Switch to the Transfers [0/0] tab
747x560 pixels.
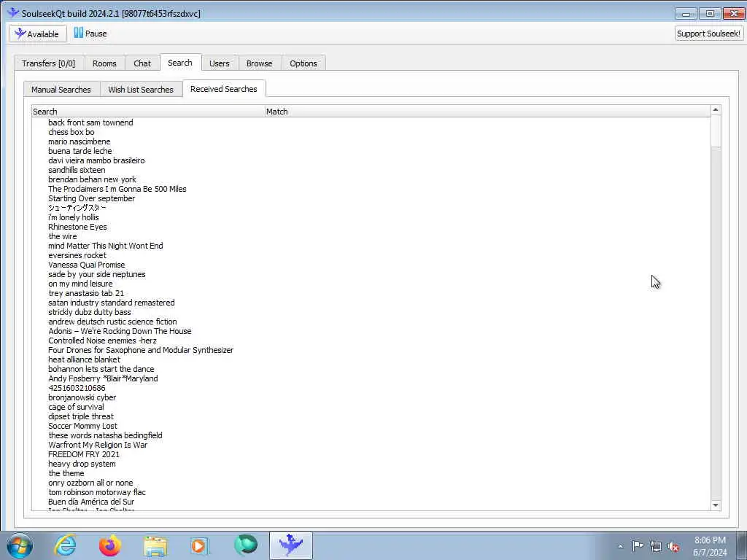click(x=49, y=63)
